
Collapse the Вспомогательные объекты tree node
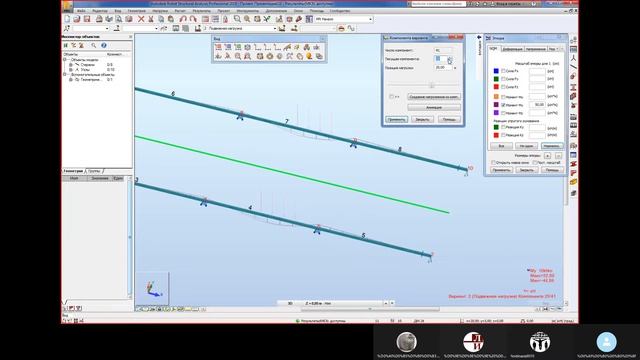pyautogui.click(x=64, y=75)
